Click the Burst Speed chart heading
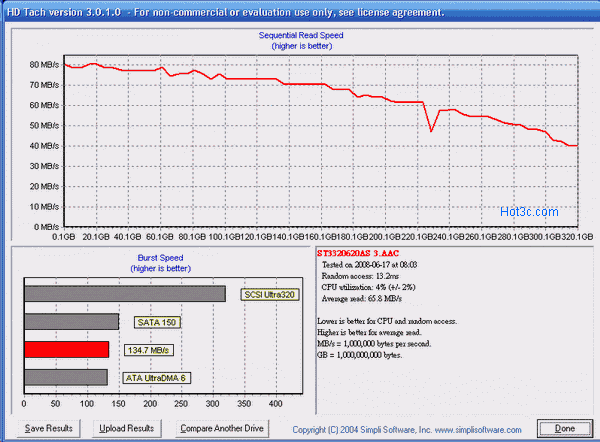 (x=157, y=258)
